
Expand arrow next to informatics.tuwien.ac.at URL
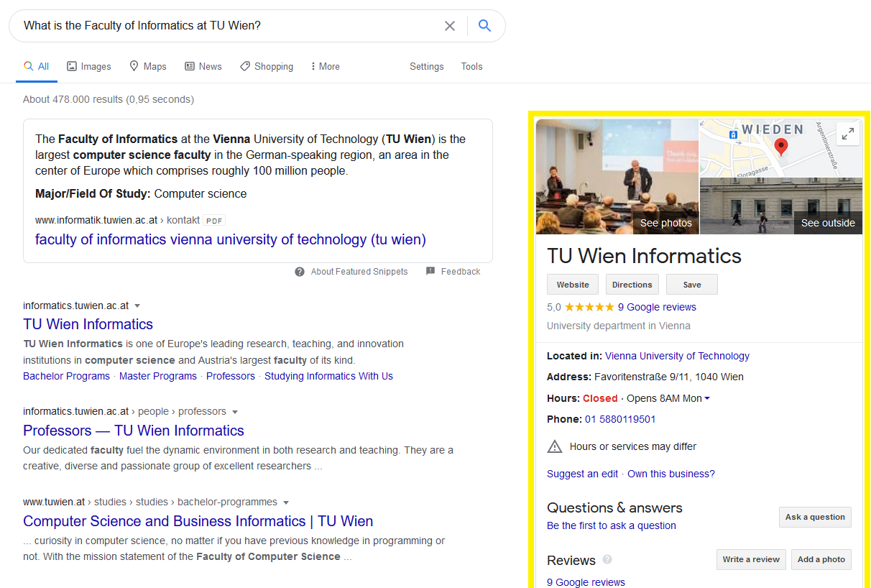(x=137, y=306)
